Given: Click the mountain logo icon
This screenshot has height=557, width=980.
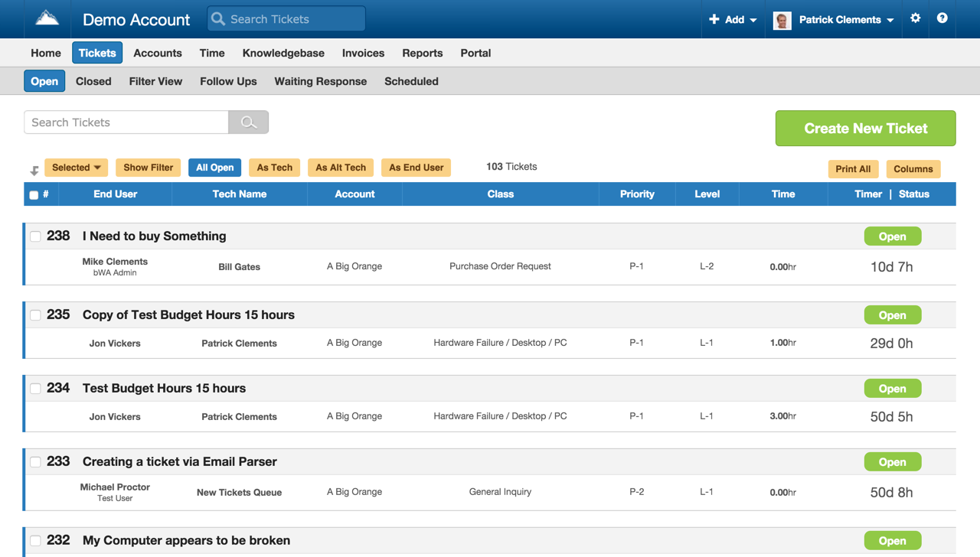Looking at the screenshot, I should [47, 18].
